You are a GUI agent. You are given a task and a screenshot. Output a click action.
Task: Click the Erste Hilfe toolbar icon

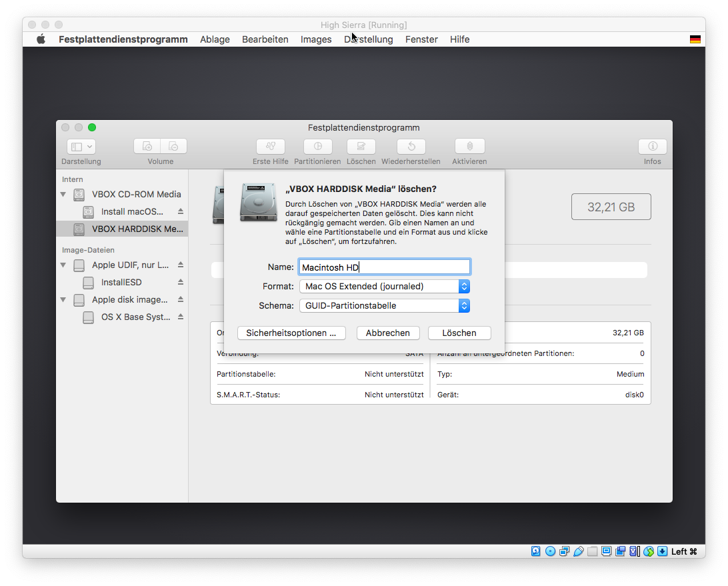pos(271,147)
